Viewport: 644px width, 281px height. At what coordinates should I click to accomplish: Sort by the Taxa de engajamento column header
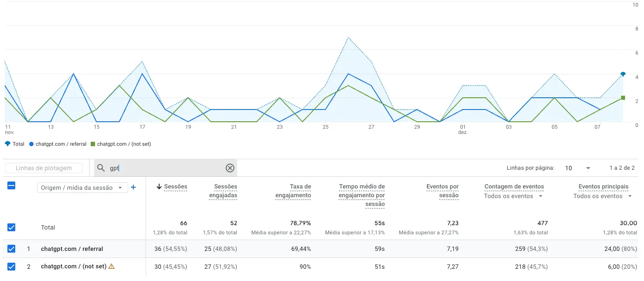pos(293,191)
